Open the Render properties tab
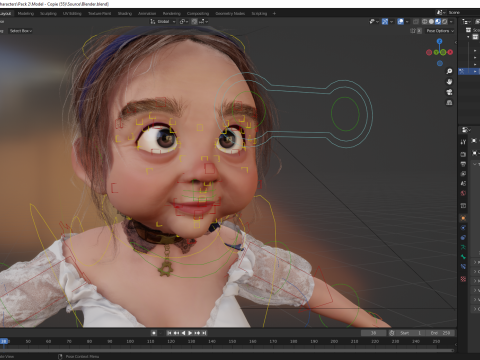Screen dimensions: 480x360 click(x=463, y=154)
